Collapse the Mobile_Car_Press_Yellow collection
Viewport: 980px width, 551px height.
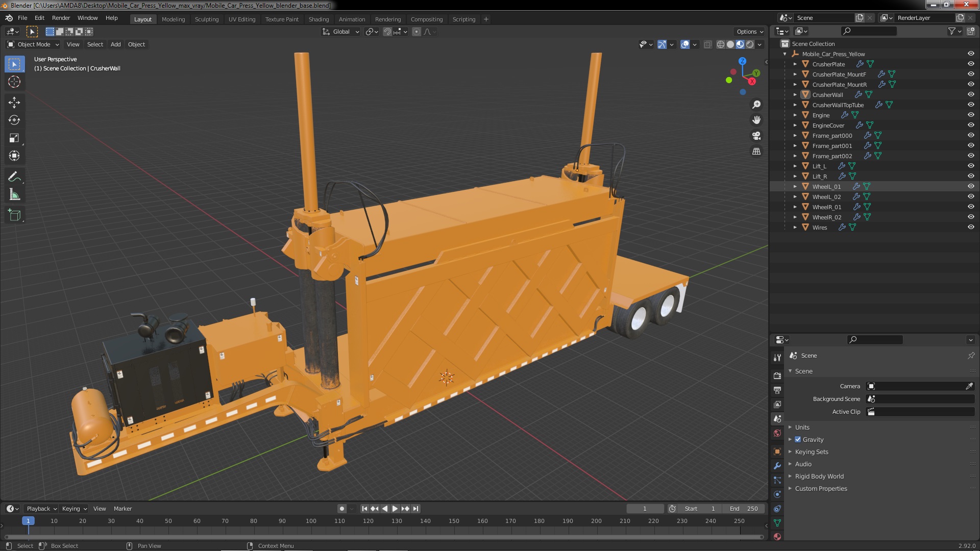pos(785,54)
